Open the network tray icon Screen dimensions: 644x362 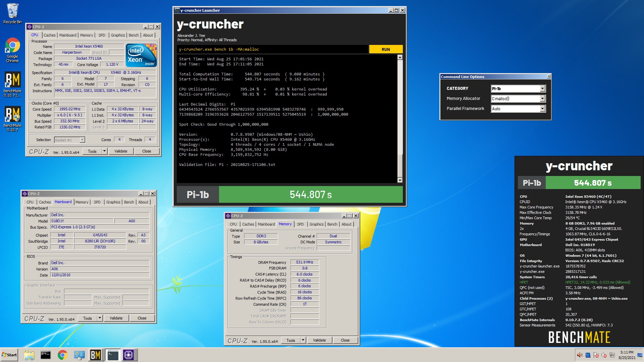(x=612, y=355)
